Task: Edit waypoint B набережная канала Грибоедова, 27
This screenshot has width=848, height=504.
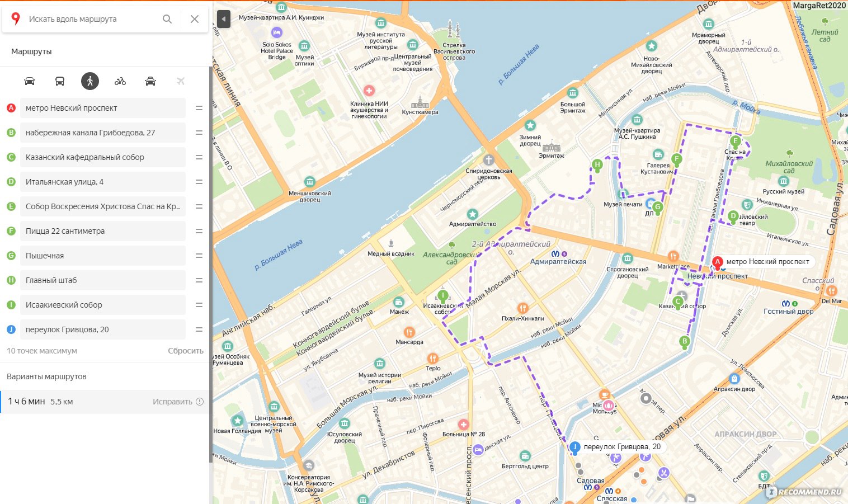Action: click(x=103, y=133)
